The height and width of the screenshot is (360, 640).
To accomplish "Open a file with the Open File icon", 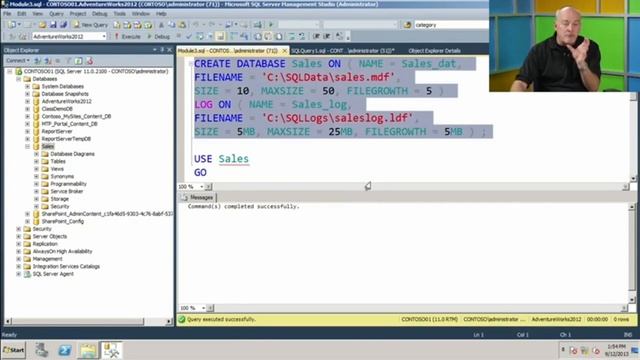I will pos(42,25).
